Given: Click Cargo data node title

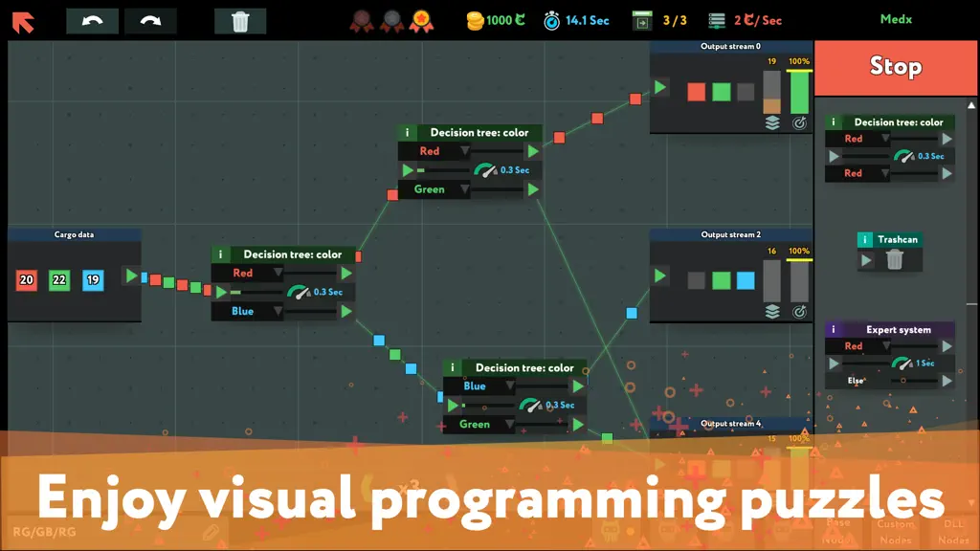Looking at the screenshot, I should (x=74, y=235).
